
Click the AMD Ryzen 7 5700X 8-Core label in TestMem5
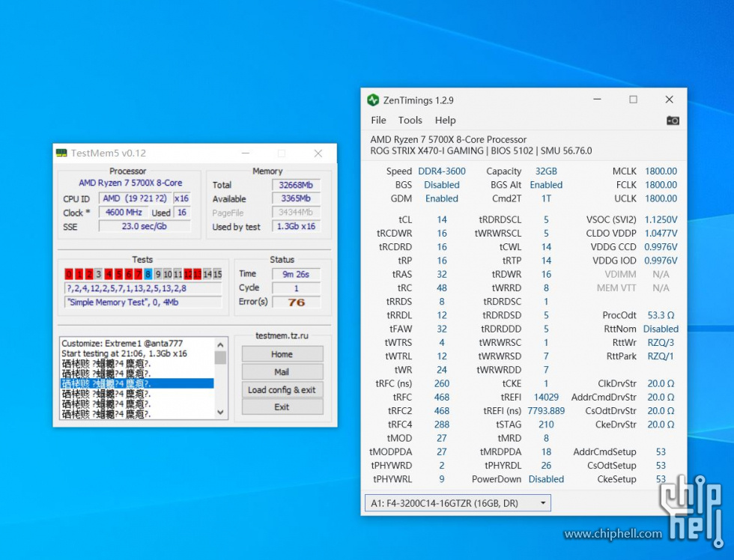tap(130, 183)
